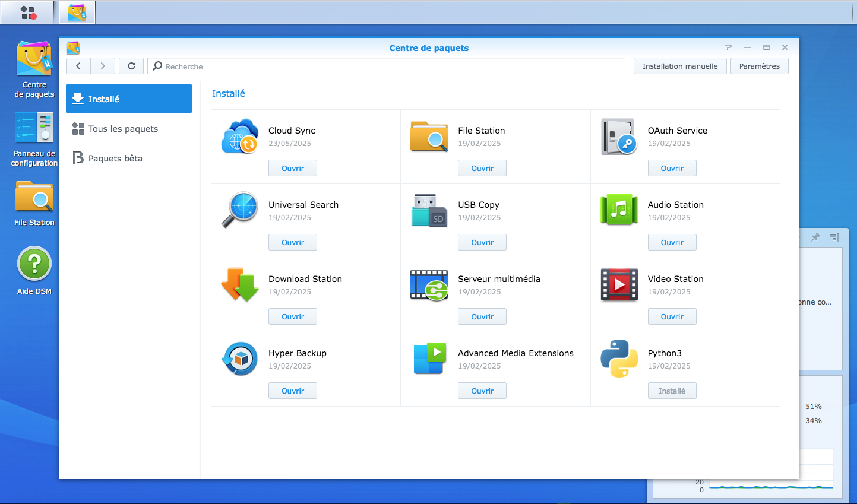
Task: Open Aide DSM desktop icon
Action: click(34, 271)
